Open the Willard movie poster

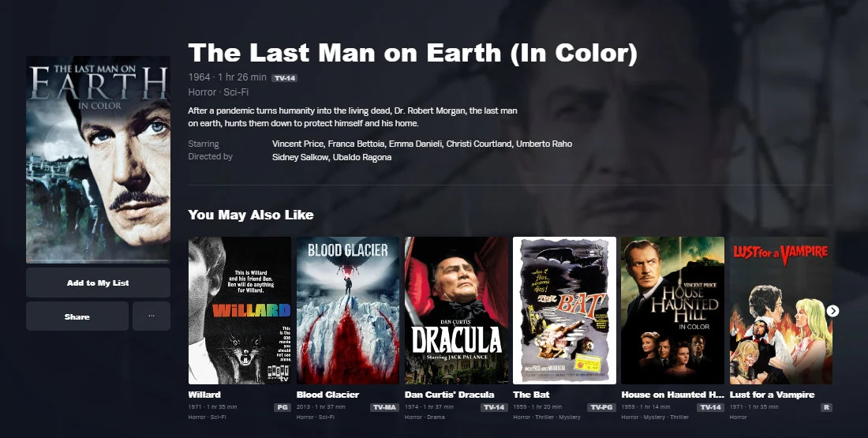(x=240, y=311)
